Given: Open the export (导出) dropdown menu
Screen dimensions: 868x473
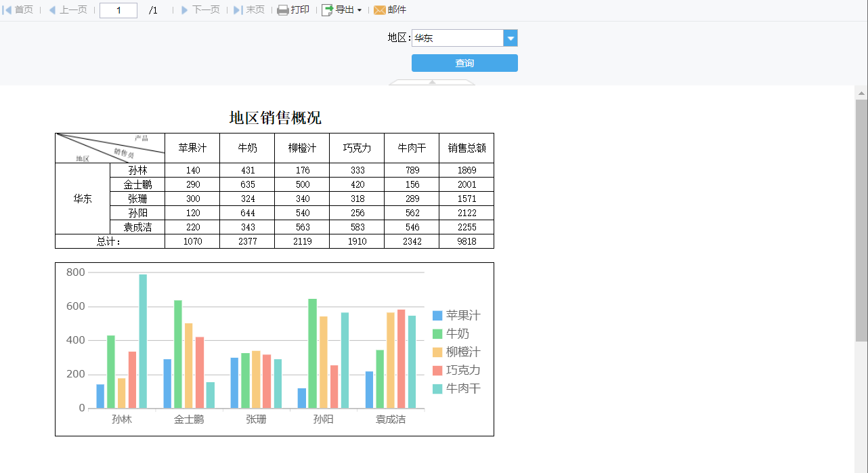Looking at the screenshot, I should 341,10.
